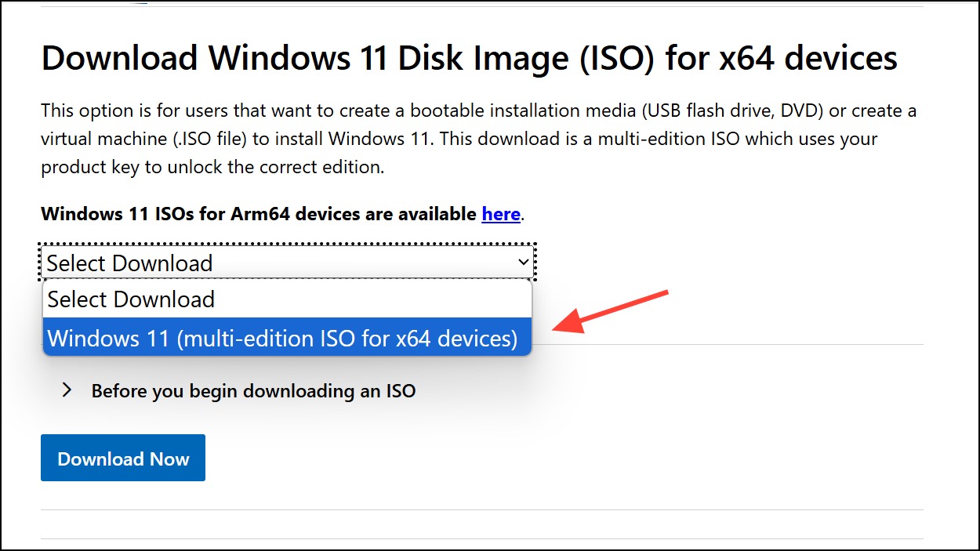
Task: Select Windows 11 multi-edition ISO for x64 option
Action: click(x=288, y=338)
